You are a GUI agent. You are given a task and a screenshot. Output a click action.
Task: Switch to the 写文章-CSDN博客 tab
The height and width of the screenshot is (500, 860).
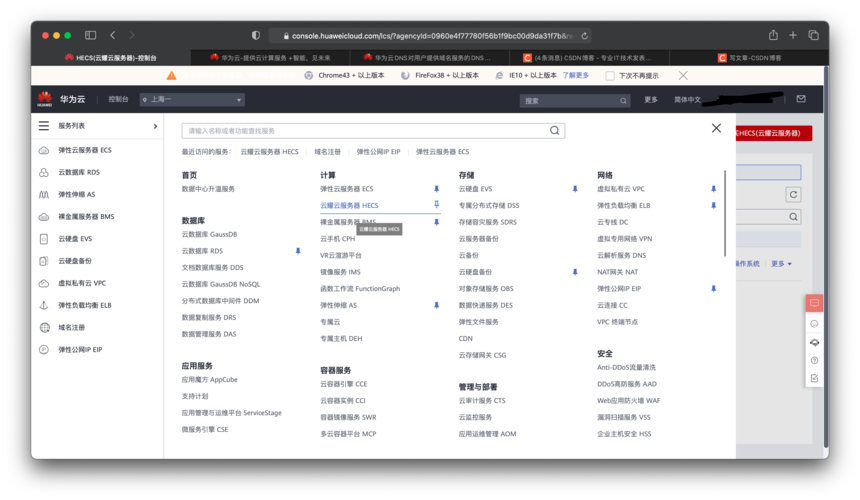pyautogui.click(x=749, y=58)
